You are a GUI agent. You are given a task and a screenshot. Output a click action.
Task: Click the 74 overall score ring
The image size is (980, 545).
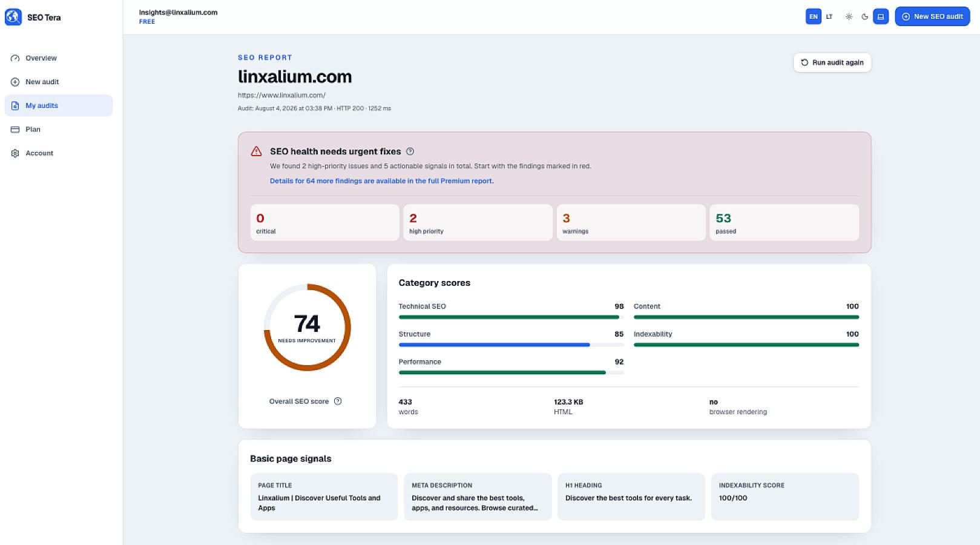click(x=307, y=328)
